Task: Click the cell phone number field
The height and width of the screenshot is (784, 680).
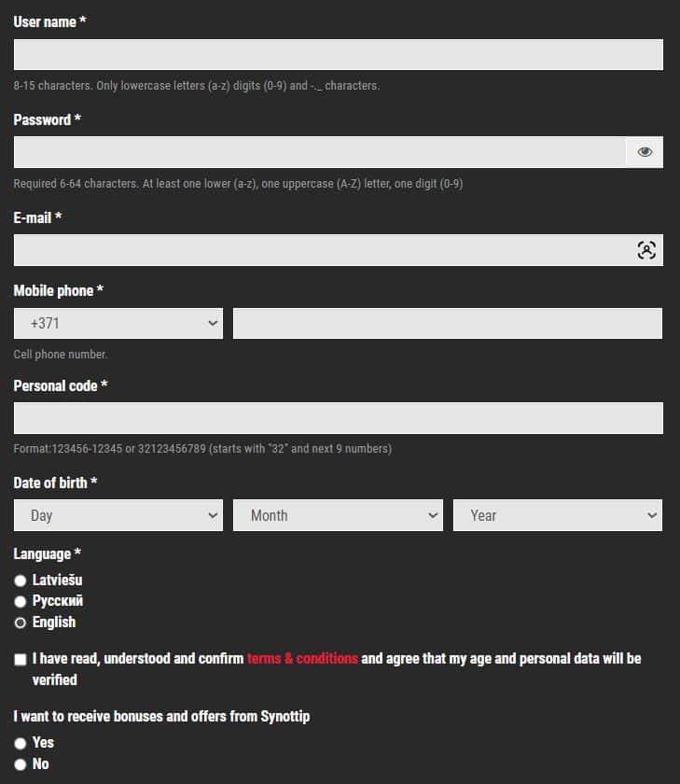Action: [x=448, y=322]
